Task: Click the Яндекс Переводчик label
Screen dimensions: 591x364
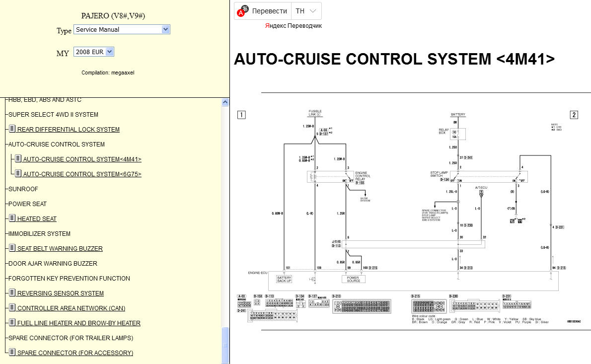Action: tap(293, 26)
